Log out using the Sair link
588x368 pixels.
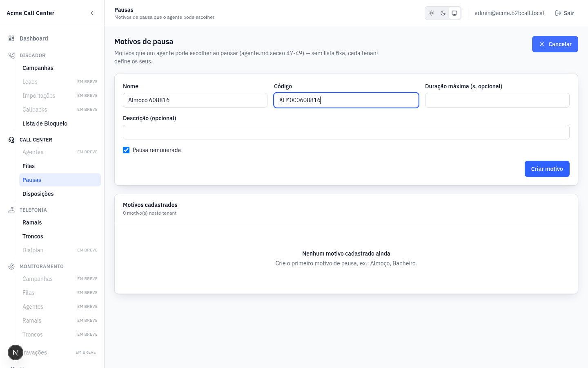point(565,13)
